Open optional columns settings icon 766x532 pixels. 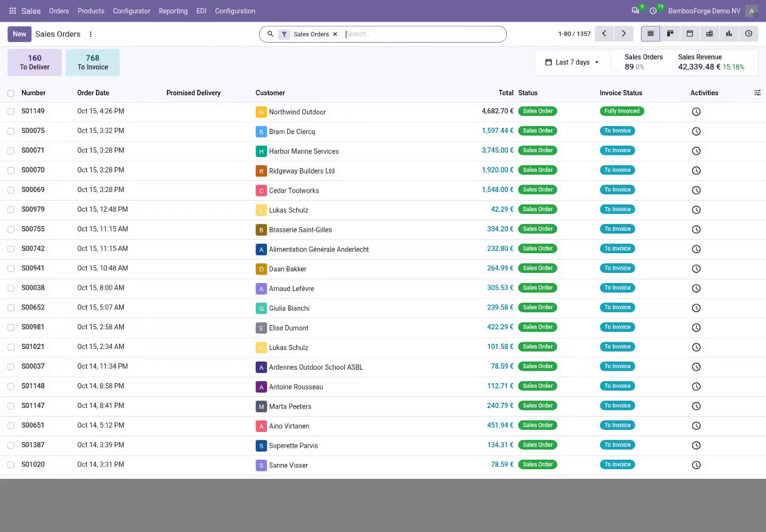pos(757,93)
